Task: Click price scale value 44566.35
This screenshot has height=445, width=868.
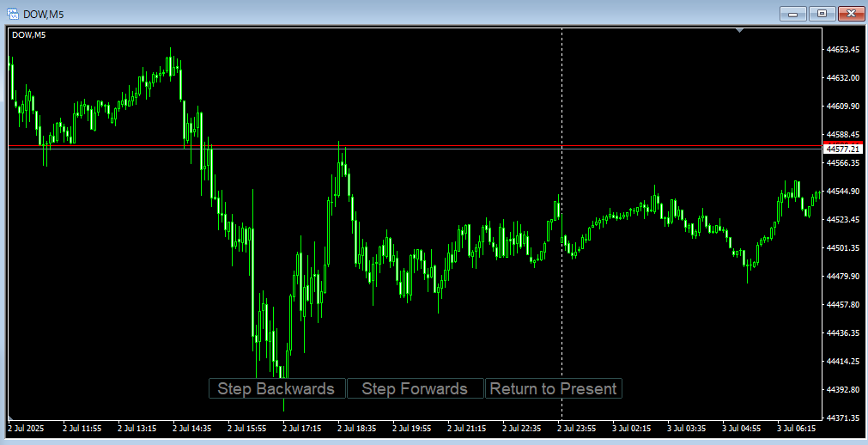Action: tap(842, 163)
